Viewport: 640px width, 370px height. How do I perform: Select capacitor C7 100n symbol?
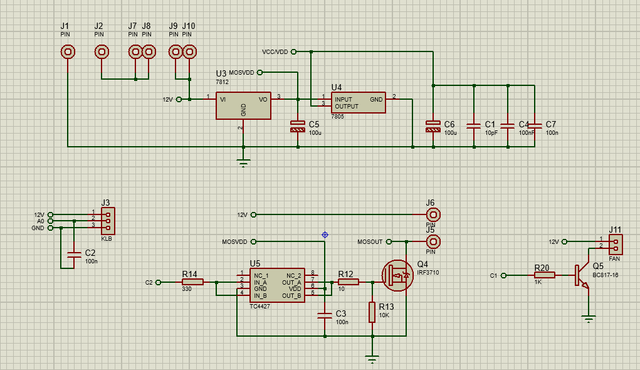coord(535,126)
